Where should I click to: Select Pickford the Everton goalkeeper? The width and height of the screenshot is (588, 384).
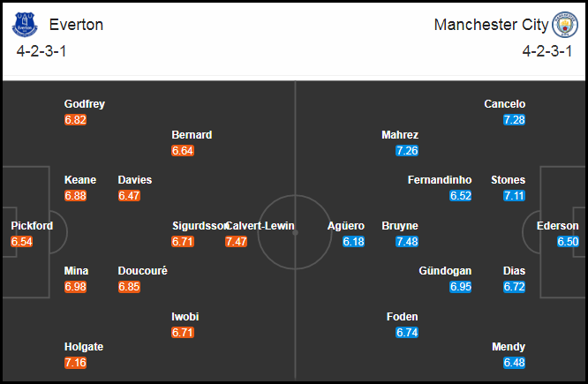pos(32,226)
